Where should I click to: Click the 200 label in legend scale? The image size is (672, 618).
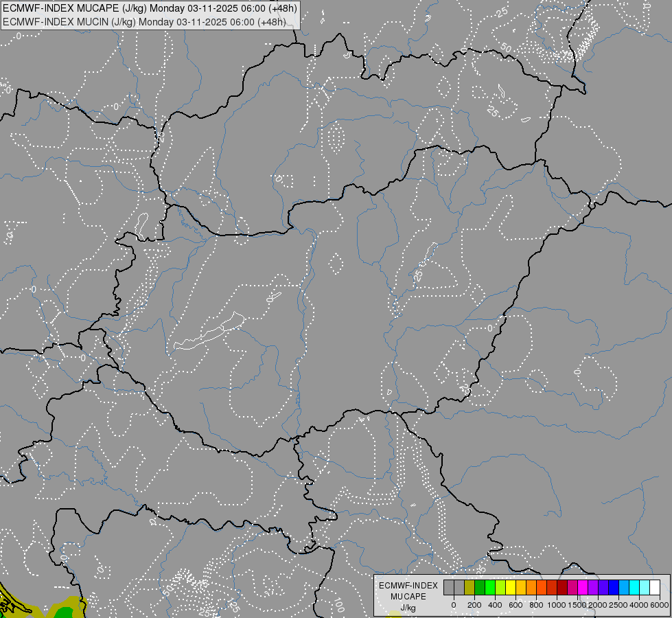[x=474, y=605]
